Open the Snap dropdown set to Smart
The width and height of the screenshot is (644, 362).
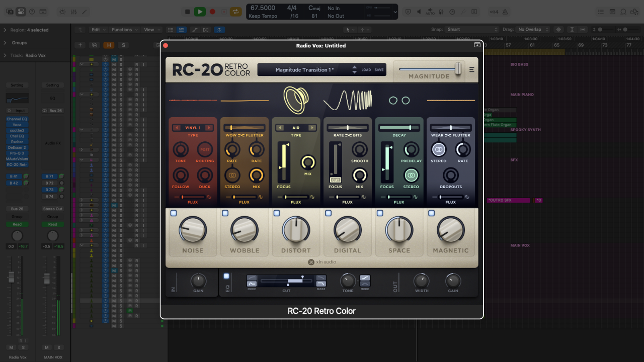(472, 30)
